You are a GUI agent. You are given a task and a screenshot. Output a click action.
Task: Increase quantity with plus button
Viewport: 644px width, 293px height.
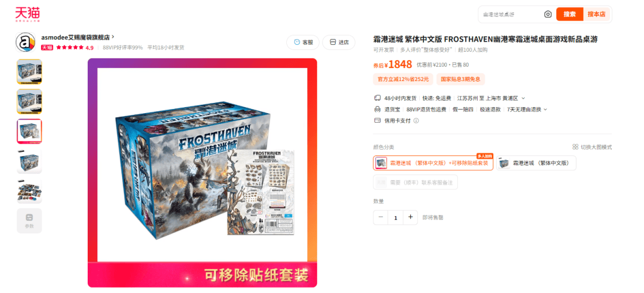(410, 217)
